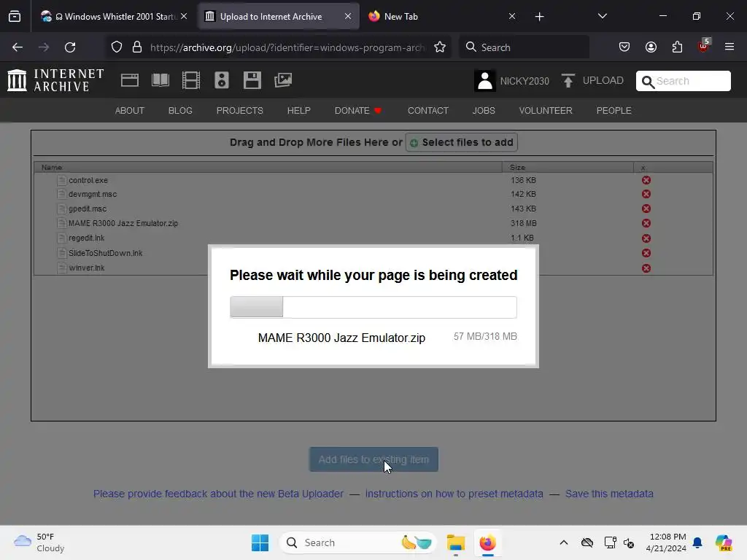The height and width of the screenshot is (560, 747).
Task: Open Firefox account icon
Action: [x=651, y=47]
